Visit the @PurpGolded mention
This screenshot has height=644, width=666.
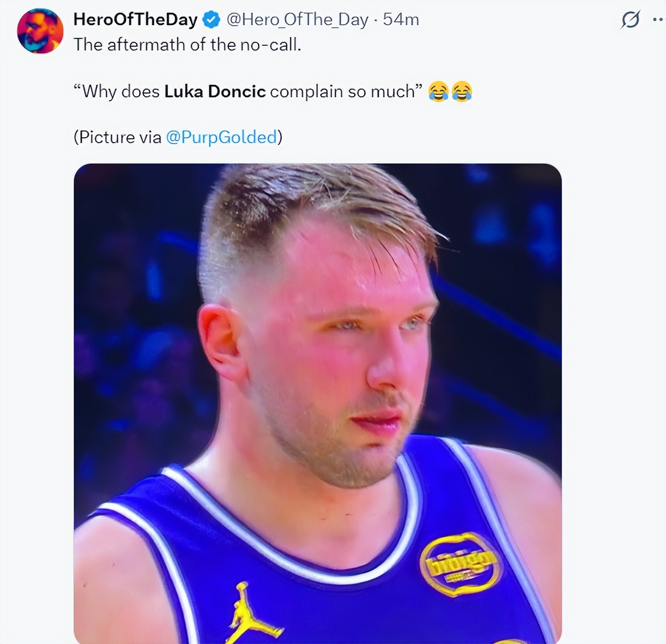222,137
